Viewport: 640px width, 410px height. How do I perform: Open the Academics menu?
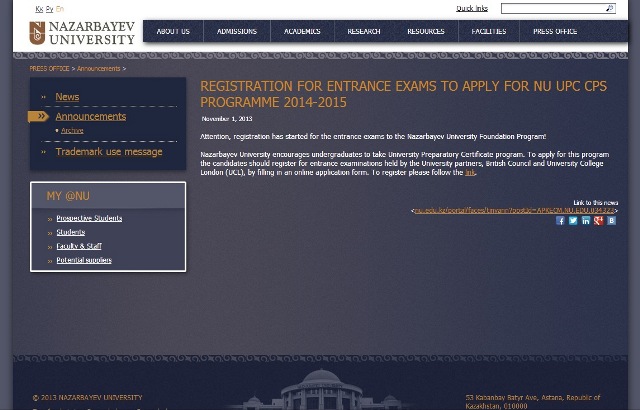click(302, 32)
